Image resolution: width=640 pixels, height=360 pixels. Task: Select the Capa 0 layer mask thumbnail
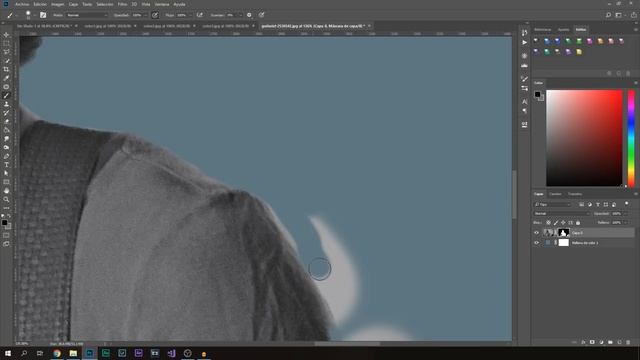point(564,233)
